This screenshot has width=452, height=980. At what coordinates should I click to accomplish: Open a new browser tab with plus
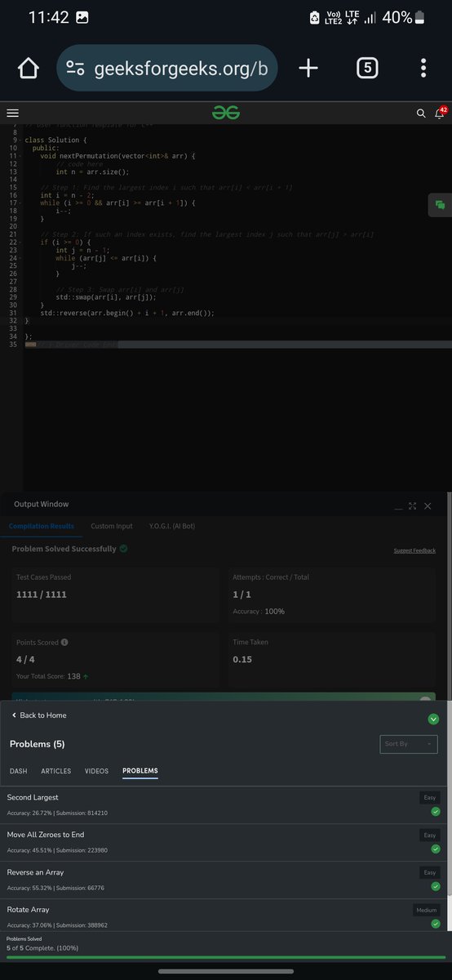308,69
